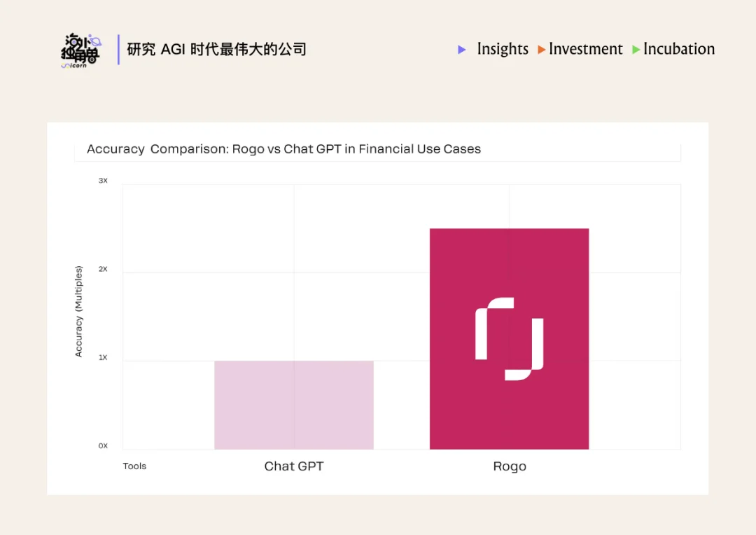This screenshot has width=756, height=535.
Task: Open the Incubation link
Action: pos(678,50)
